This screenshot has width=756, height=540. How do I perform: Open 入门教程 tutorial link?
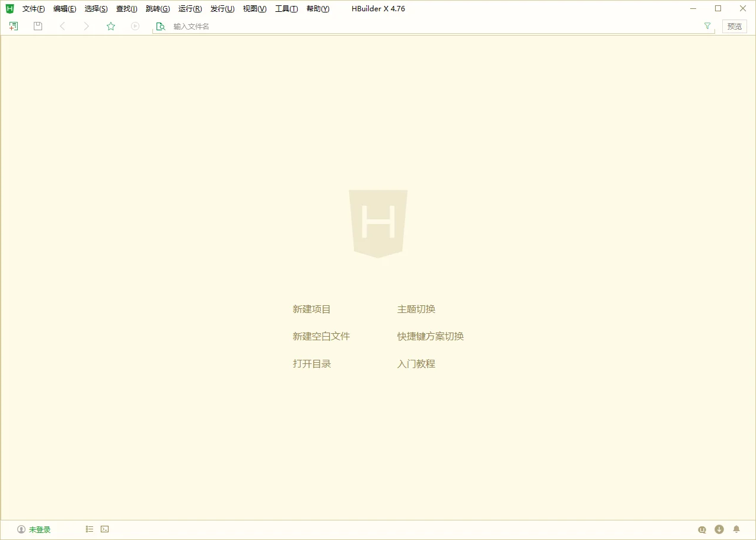coord(416,363)
